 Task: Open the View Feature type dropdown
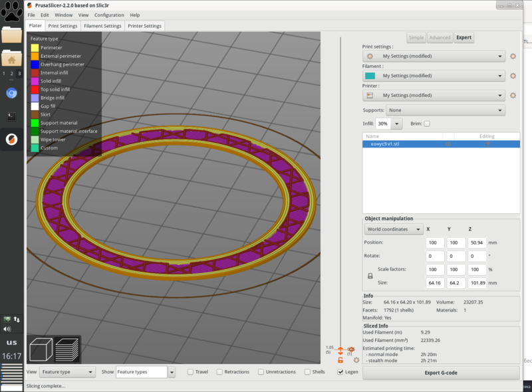(x=67, y=372)
